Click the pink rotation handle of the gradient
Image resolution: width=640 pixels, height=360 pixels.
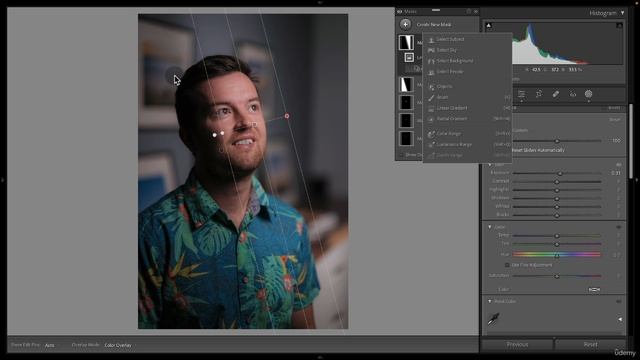coord(287,116)
